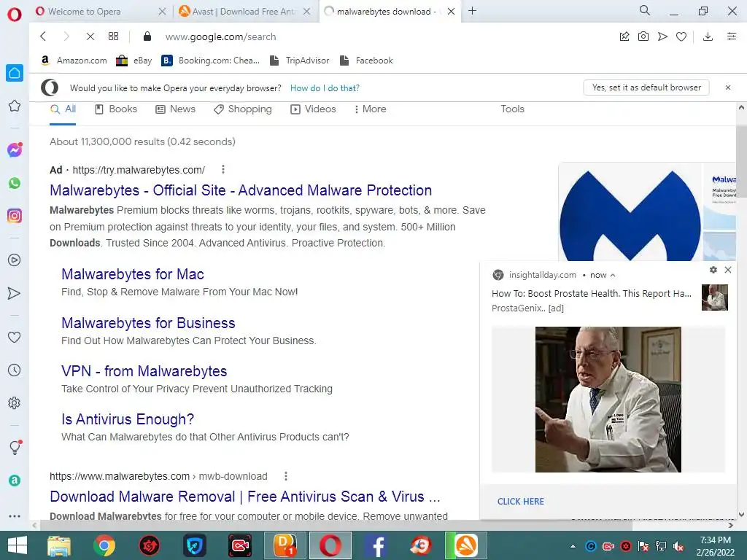747x560 pixels.
Task: Select the Books search filter
Action: (116, 109)
